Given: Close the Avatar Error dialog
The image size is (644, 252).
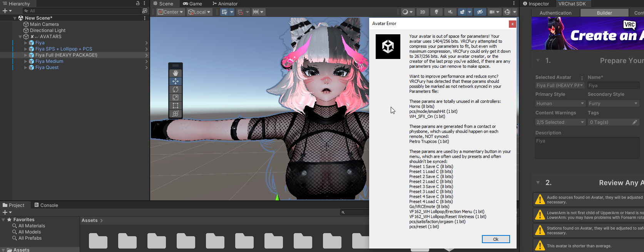Looking at the screenshot, I should pyautogui.click(x=512, y=24).
